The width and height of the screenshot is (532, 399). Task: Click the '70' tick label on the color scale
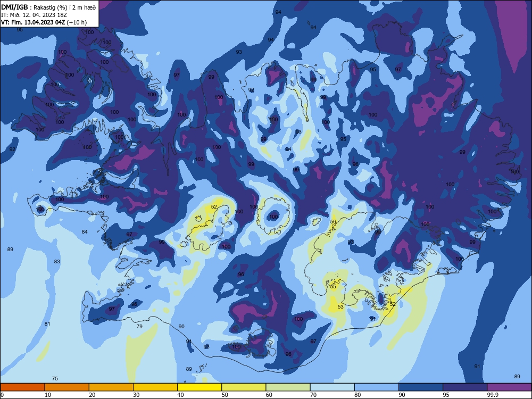pyautogui.click(x=313, y=395)
